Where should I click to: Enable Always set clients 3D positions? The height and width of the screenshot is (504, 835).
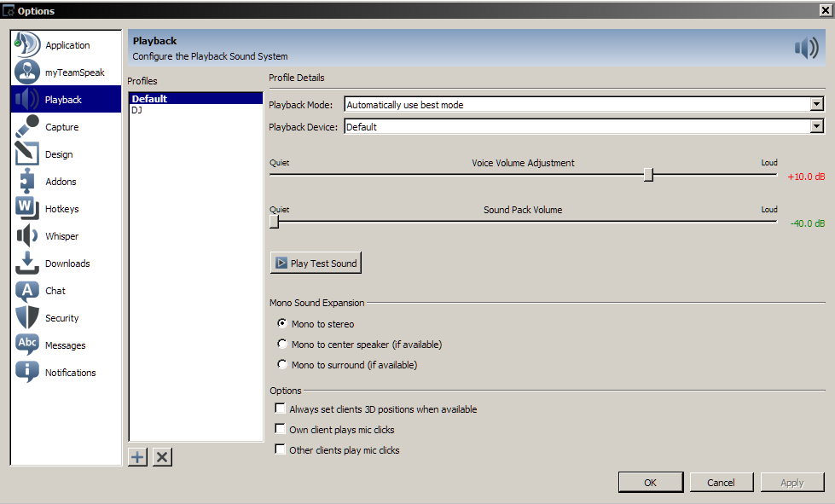click(x=280, y=408)
